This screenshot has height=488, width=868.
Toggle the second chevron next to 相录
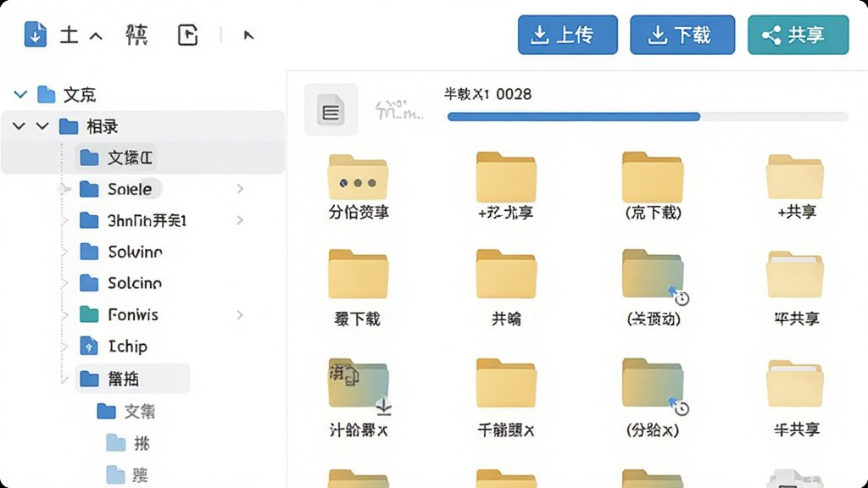click(x=42, y=126)
